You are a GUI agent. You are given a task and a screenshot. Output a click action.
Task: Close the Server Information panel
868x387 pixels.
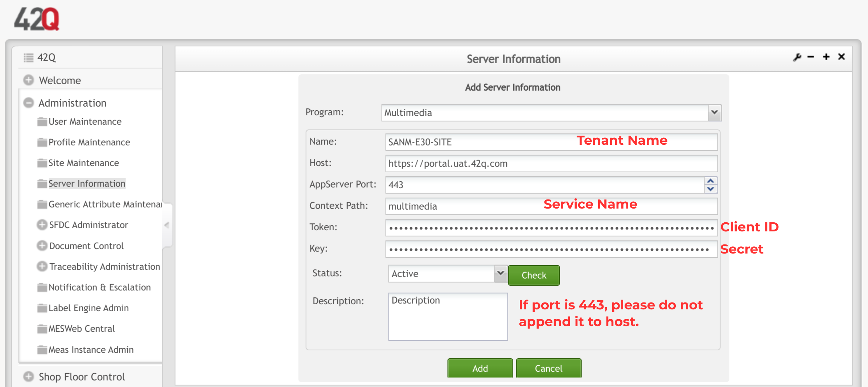coord(842,57)
